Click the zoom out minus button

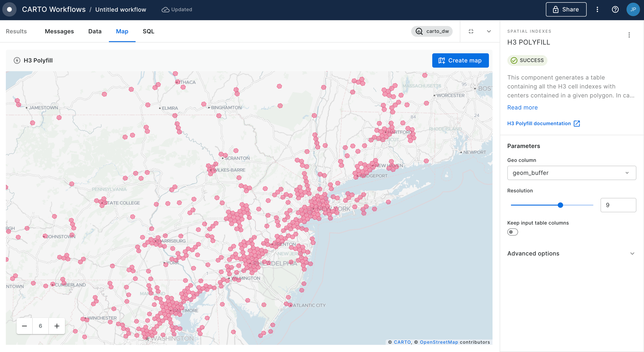point(24,326)
